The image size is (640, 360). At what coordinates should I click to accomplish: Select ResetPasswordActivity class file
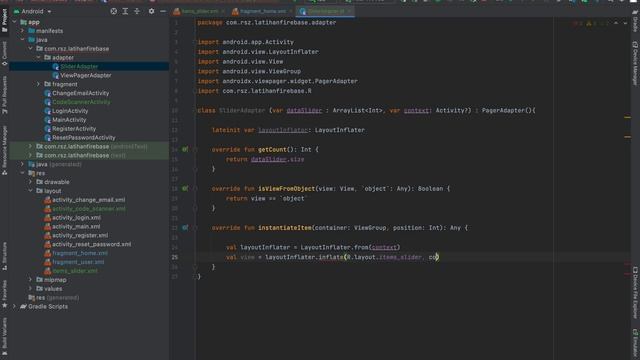pos(84,138)
